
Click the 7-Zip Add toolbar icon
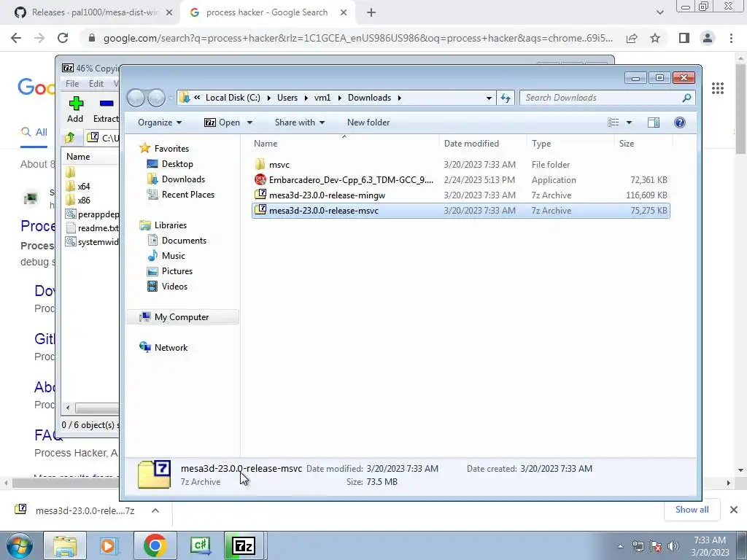point(75,104)
